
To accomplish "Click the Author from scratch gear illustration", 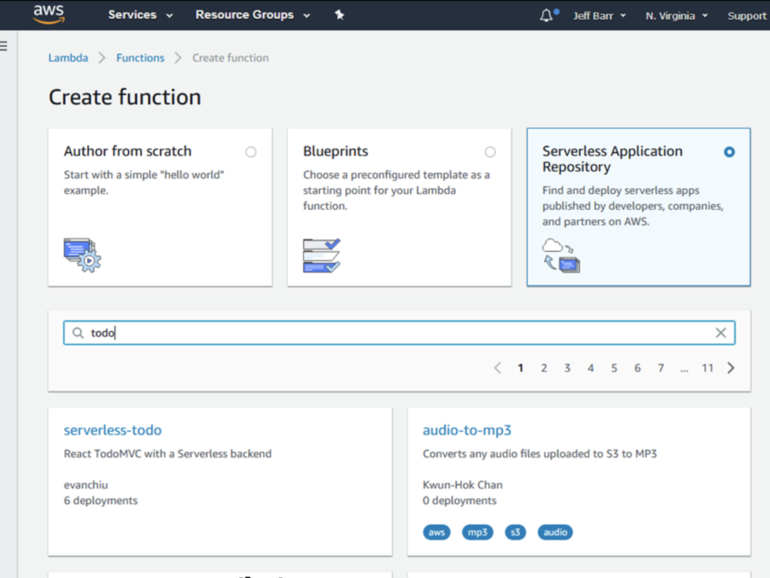I will click(82, 255).
